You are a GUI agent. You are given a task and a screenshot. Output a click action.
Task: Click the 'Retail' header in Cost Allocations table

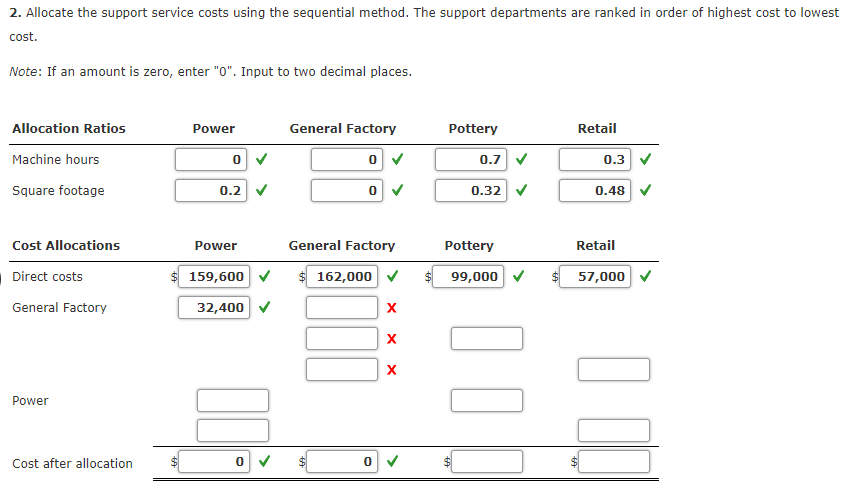(596, 245)
